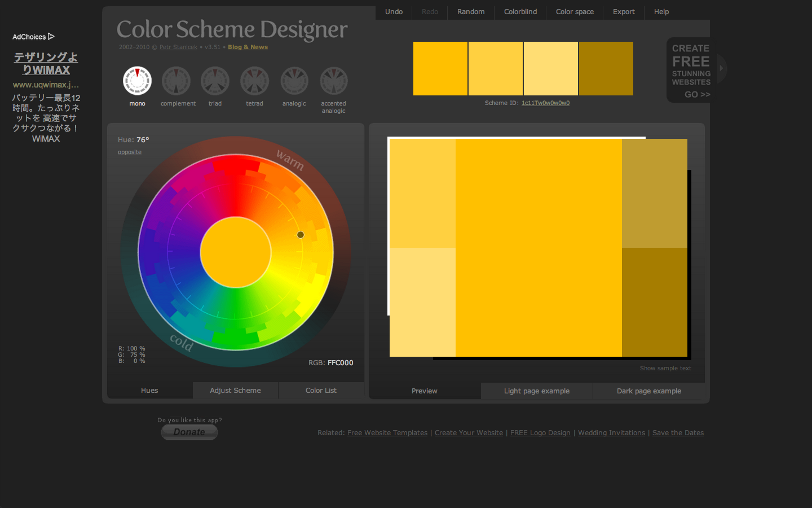Click the opposite hue link

coord(130,152)
